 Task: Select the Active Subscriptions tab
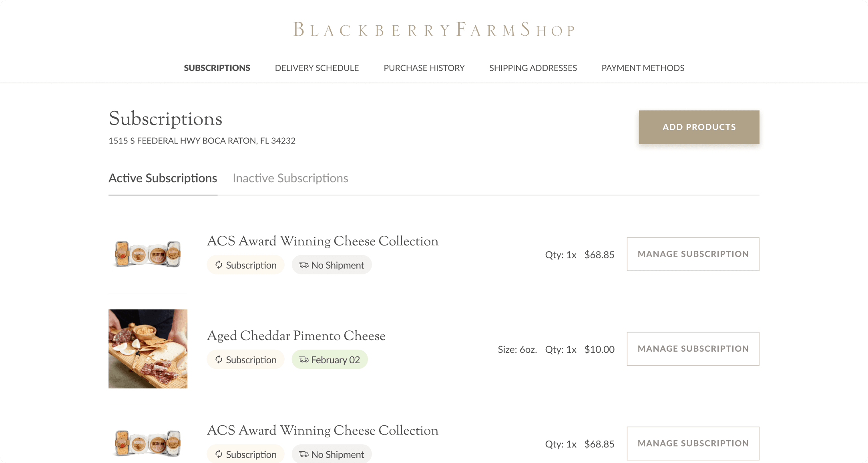pos(163,178)
